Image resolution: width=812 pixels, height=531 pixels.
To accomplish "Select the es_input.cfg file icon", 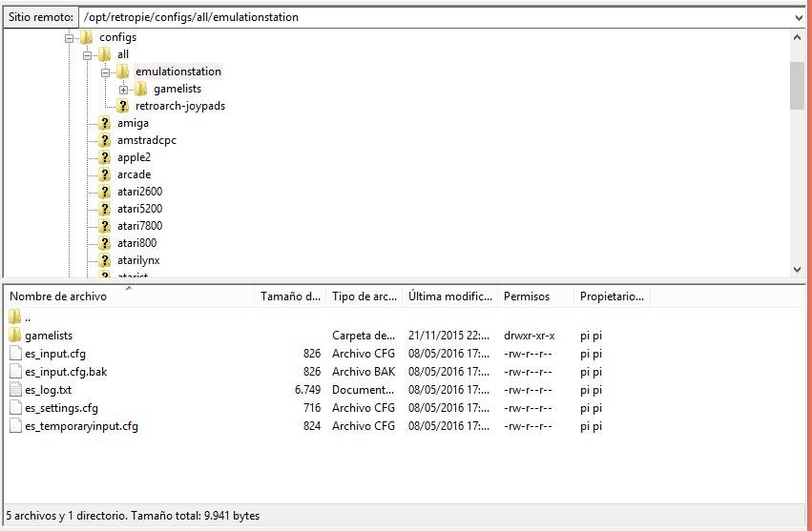I will [x=15, y=354].
